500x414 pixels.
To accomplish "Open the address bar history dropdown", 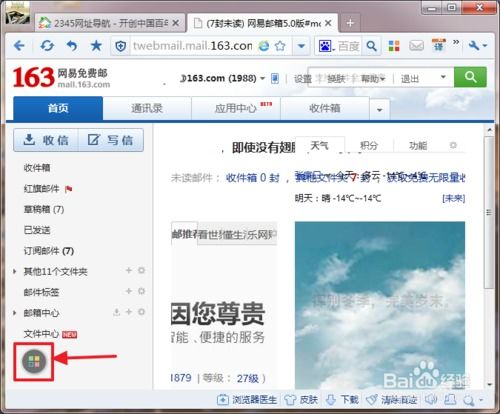I will 301,46.
